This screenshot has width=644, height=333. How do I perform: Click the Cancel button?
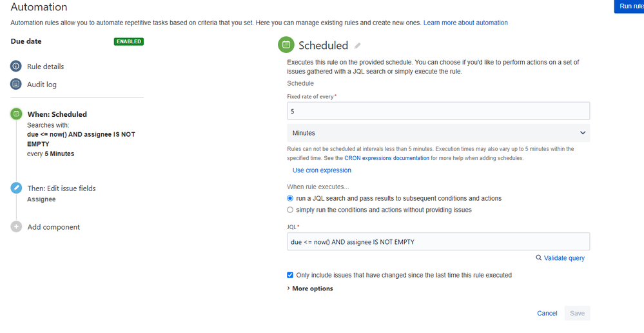tap(547, 313)
